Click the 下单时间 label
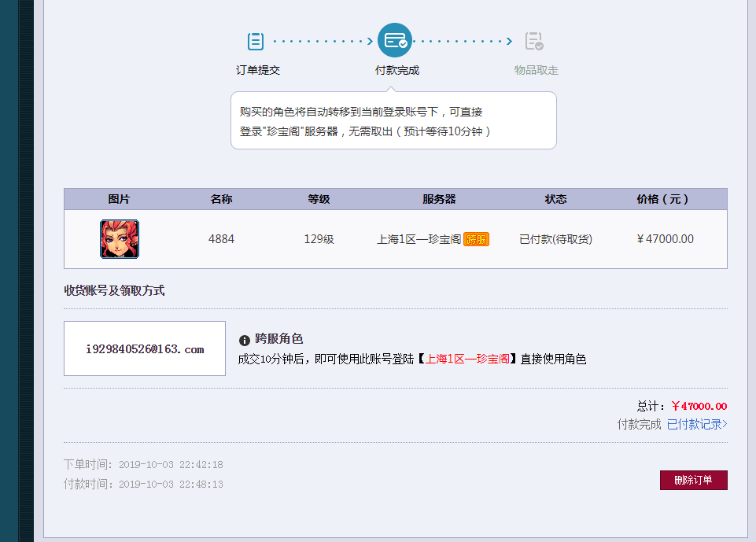This screenshot has height=542, width=756. point(88,464)
